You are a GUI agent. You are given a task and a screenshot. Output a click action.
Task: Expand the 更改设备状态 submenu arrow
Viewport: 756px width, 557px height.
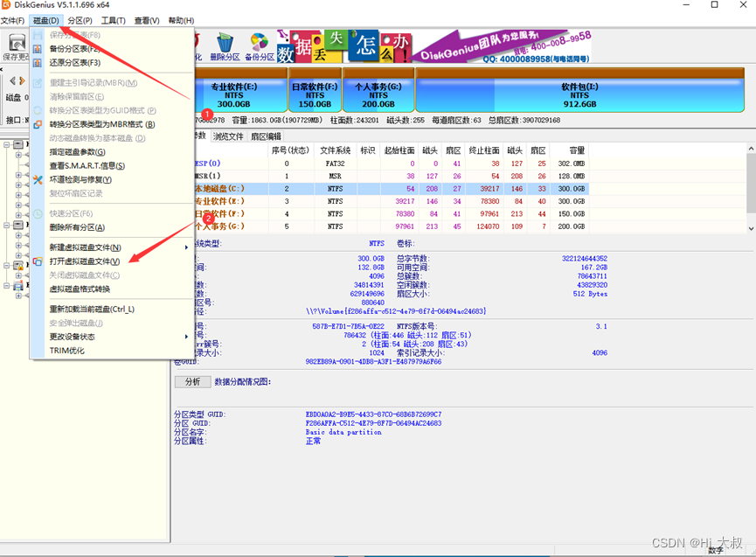pos(185,336)
